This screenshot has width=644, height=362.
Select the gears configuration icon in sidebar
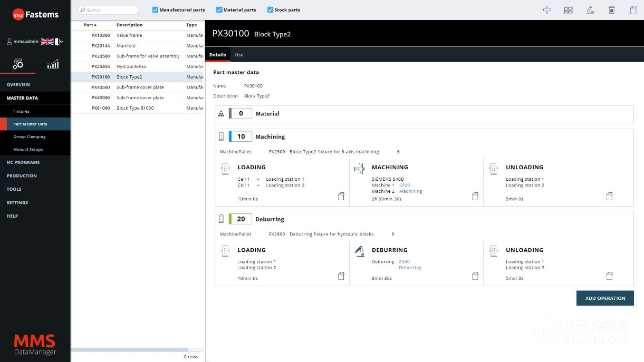tap(18, 64)
